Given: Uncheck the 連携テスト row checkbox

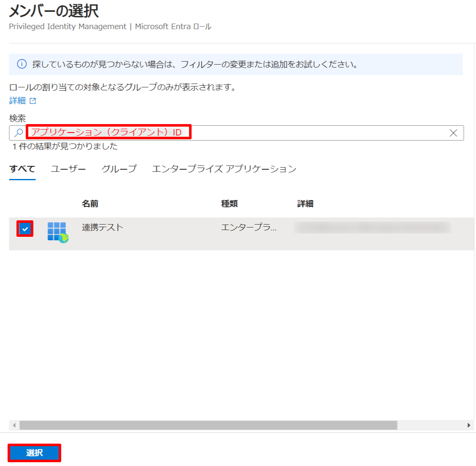Looking at the screenshot, I should (25, 229).
